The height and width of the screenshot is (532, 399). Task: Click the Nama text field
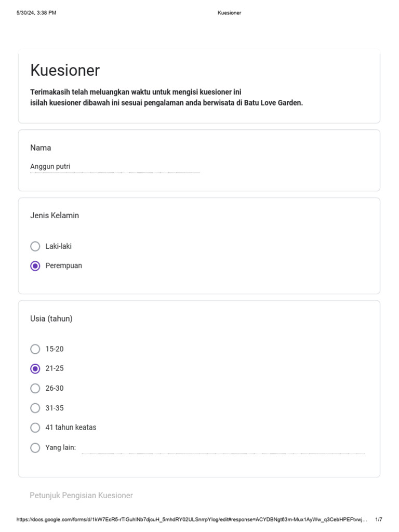tap(115, 167)
